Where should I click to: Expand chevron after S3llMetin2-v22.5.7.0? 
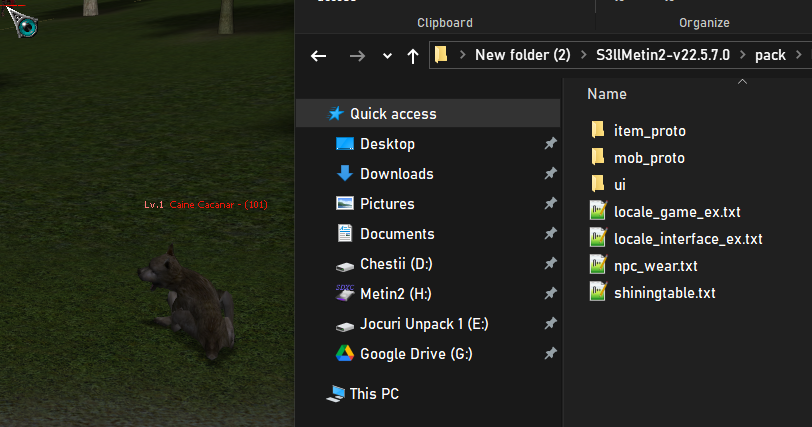[743, 55]
